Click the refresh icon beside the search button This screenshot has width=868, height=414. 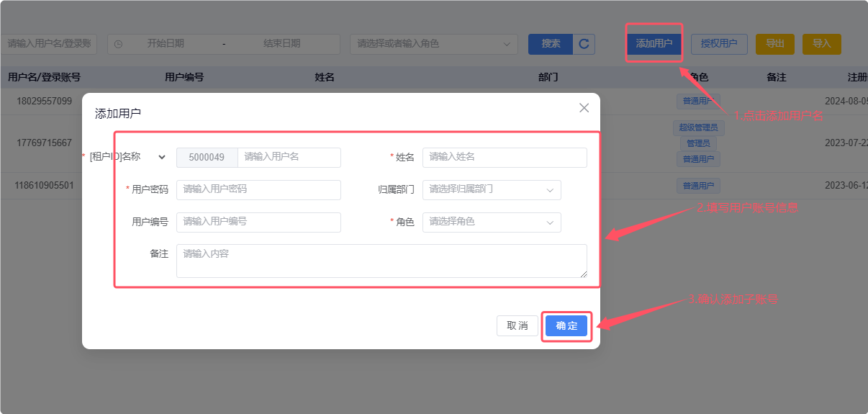coord(584,44)
